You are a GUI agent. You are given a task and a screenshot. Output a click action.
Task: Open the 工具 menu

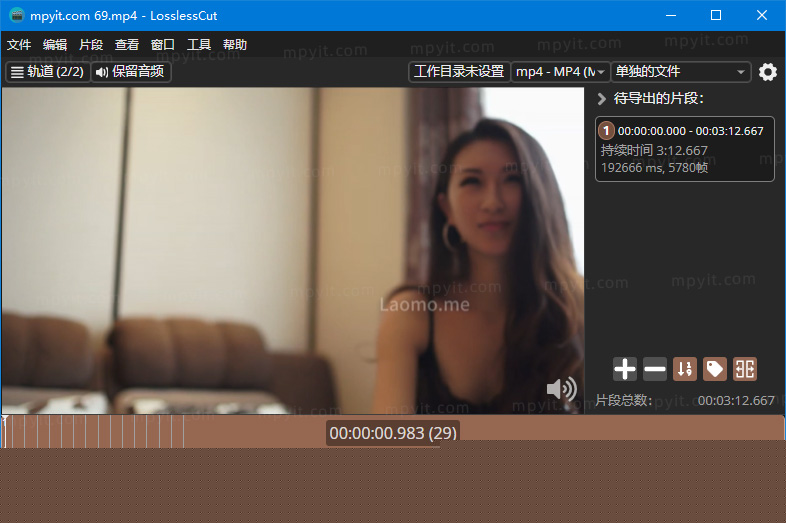tap(199, 45)
